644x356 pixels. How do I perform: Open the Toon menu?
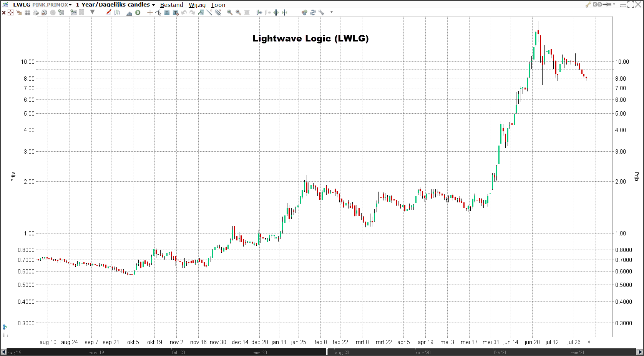pos(218,5)
